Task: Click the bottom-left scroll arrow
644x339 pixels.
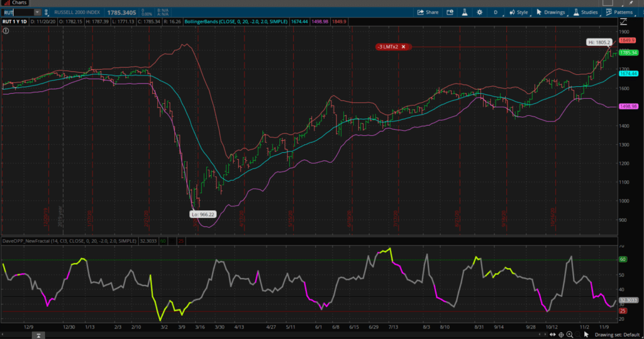Action: coord(3,335)
